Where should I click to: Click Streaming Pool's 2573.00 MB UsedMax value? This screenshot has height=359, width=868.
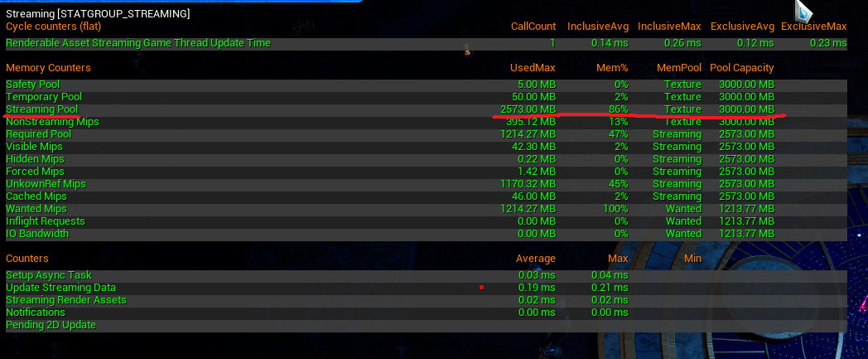click(528, 109)
